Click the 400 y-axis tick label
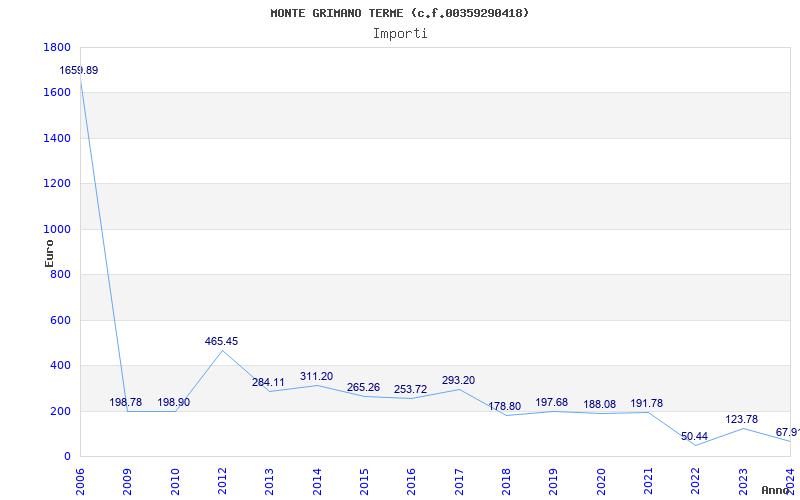Image resolution: width=800 pixels, height=500 pixels. [x=61, y=366]
